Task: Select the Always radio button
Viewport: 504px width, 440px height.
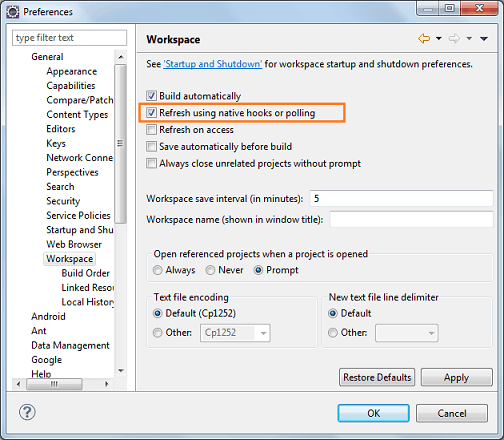Action: [157, 270]
